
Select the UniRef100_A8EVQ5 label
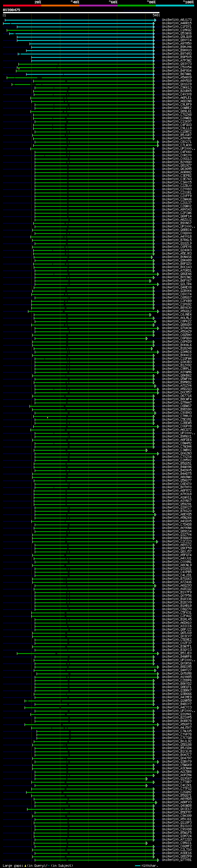(x=177, y=514)
